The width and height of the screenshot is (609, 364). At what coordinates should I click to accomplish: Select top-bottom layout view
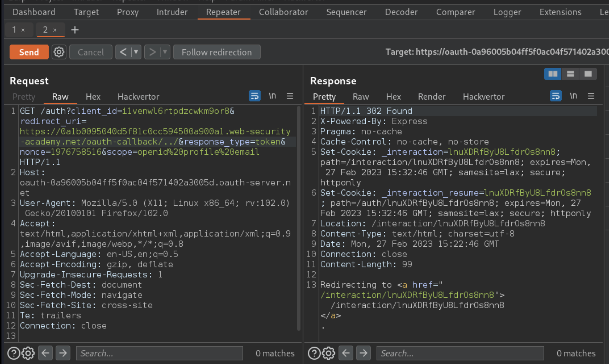tap(571, 74)
